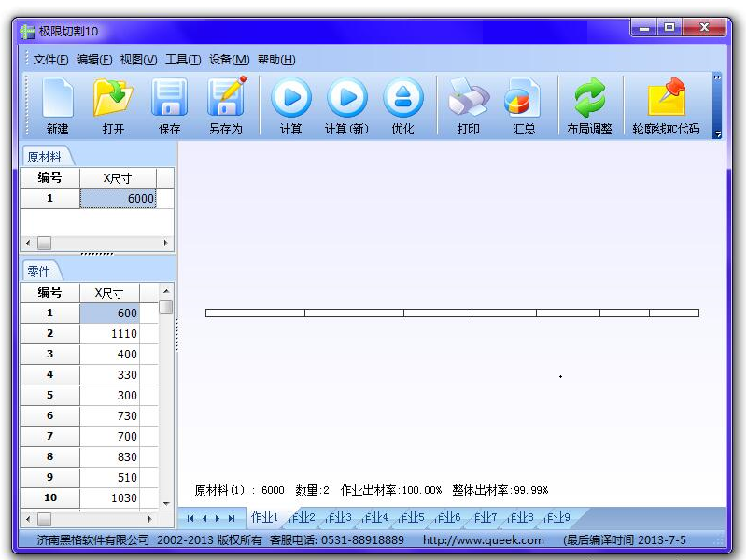Click the raw material X尺寸 cell 6000

118,199
